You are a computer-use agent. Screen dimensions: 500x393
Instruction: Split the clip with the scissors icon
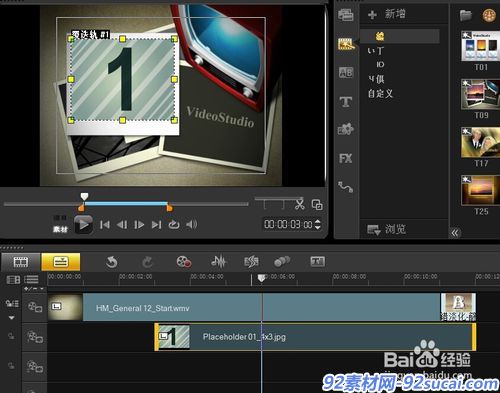coord(300,204)
